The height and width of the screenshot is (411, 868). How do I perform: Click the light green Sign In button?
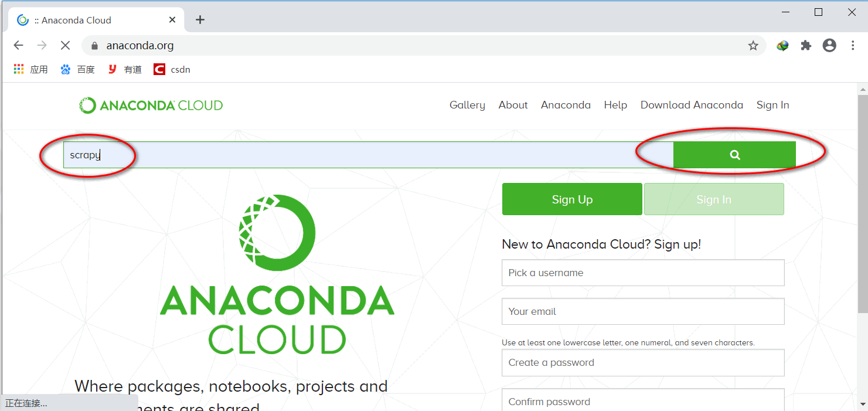(714, 199)
